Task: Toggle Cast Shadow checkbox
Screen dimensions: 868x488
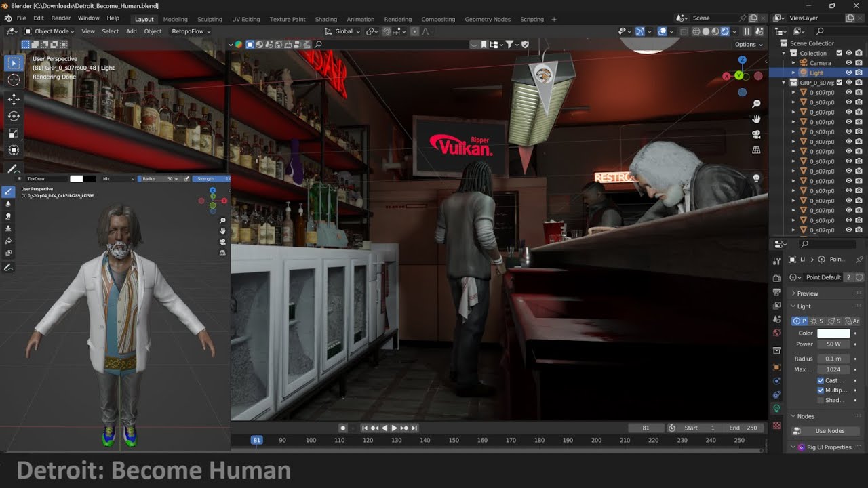Action: (821, 380)
